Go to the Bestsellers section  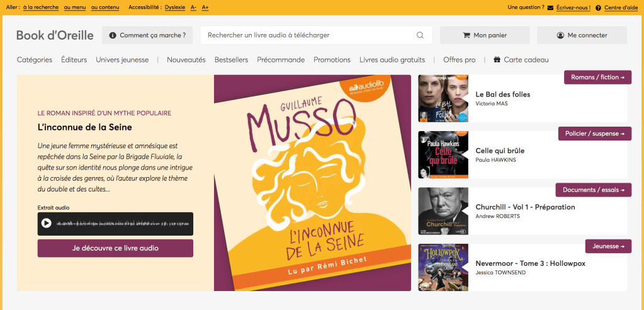click(231, 60)
